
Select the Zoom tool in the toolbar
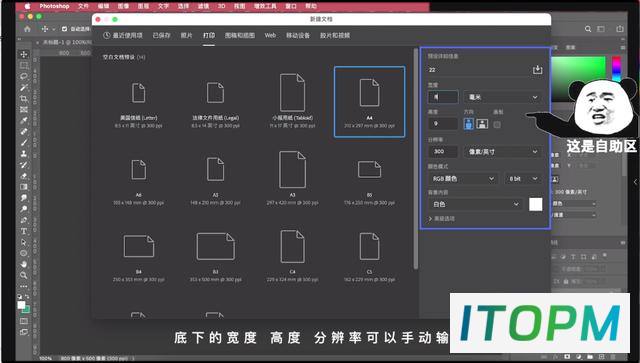tap(24, 275)
